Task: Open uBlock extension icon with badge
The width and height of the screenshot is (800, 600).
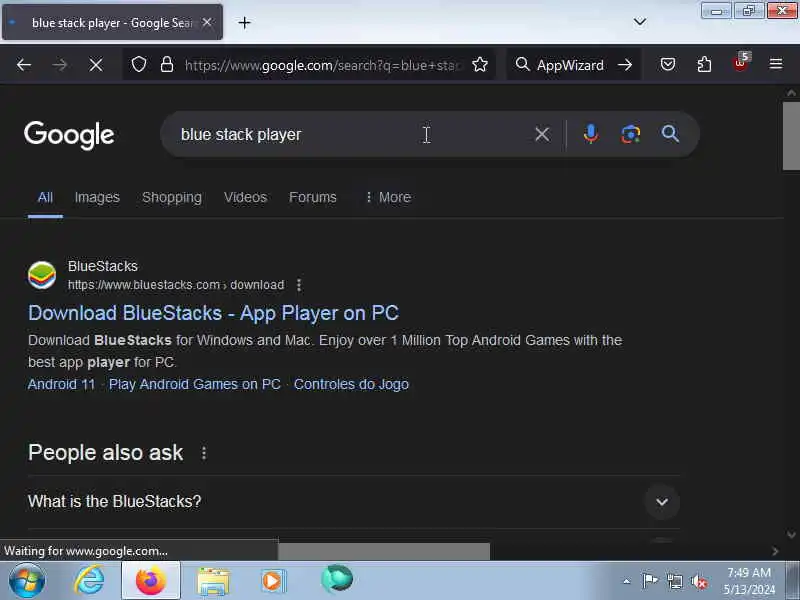Action: click(x=741, y=63)
